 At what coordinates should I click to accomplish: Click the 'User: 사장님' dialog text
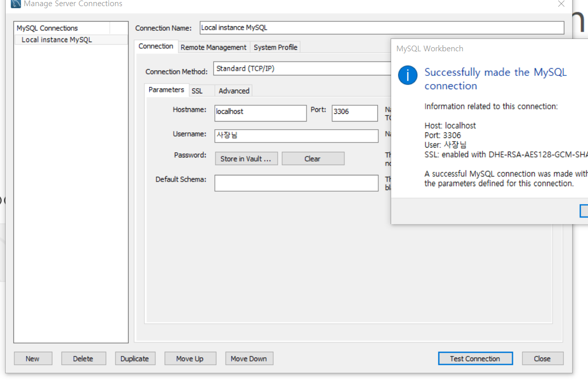pos(445,145)
